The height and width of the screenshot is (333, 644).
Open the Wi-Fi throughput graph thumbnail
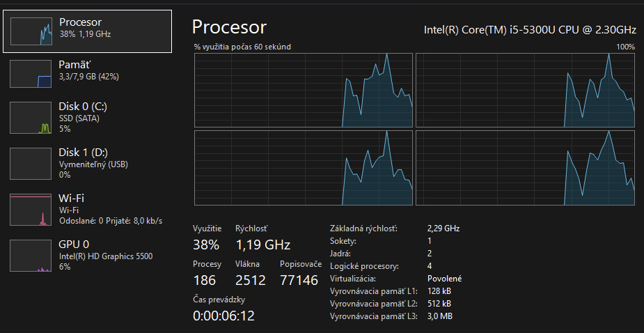point(31,210)
